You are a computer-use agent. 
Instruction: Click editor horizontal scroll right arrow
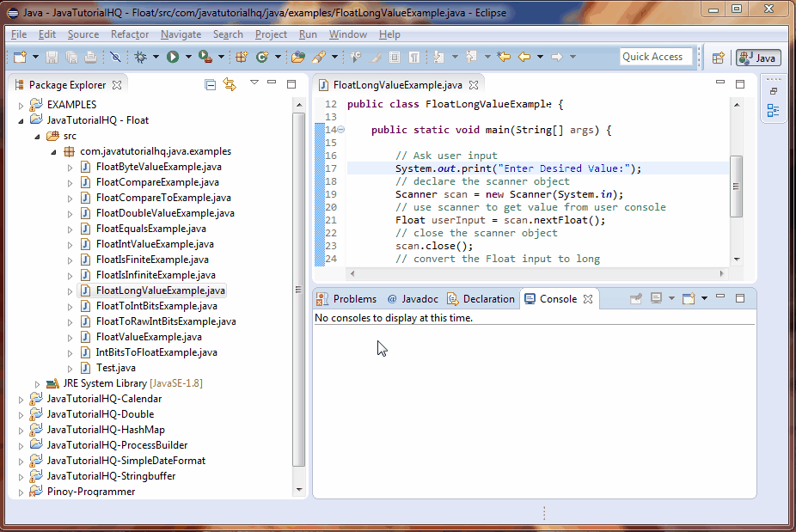coord(721,273)
